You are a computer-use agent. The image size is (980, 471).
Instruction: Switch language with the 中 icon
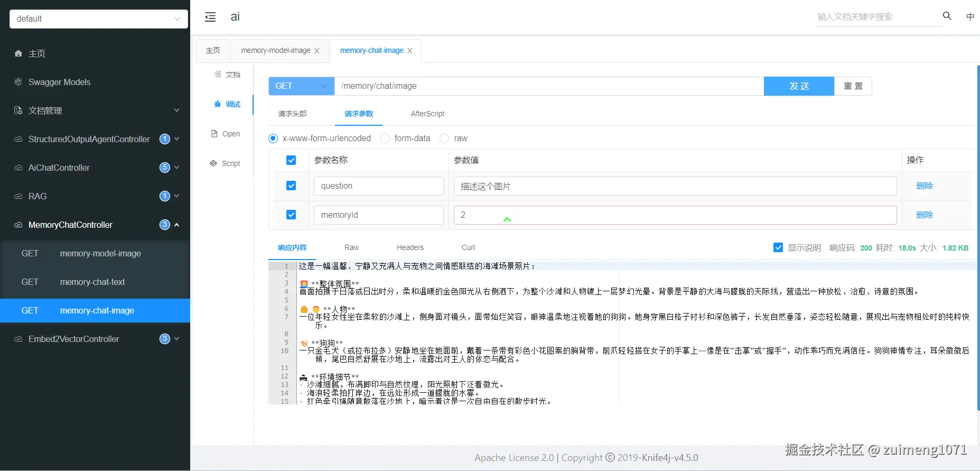point(970,16)
